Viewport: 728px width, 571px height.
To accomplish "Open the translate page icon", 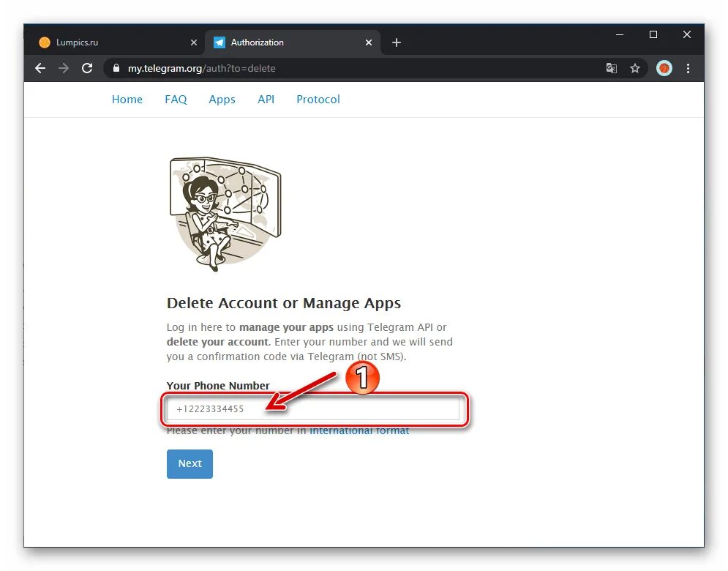I will (x=612, y=68).
